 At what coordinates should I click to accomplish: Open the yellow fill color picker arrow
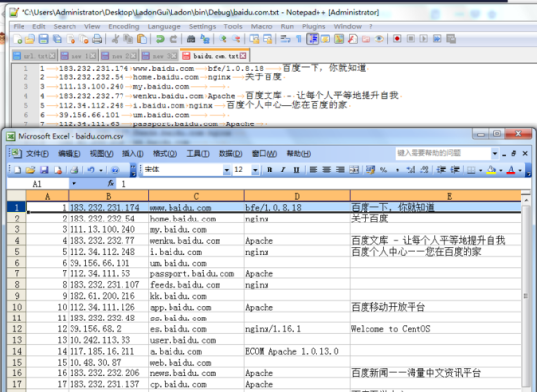coord(501,170)
